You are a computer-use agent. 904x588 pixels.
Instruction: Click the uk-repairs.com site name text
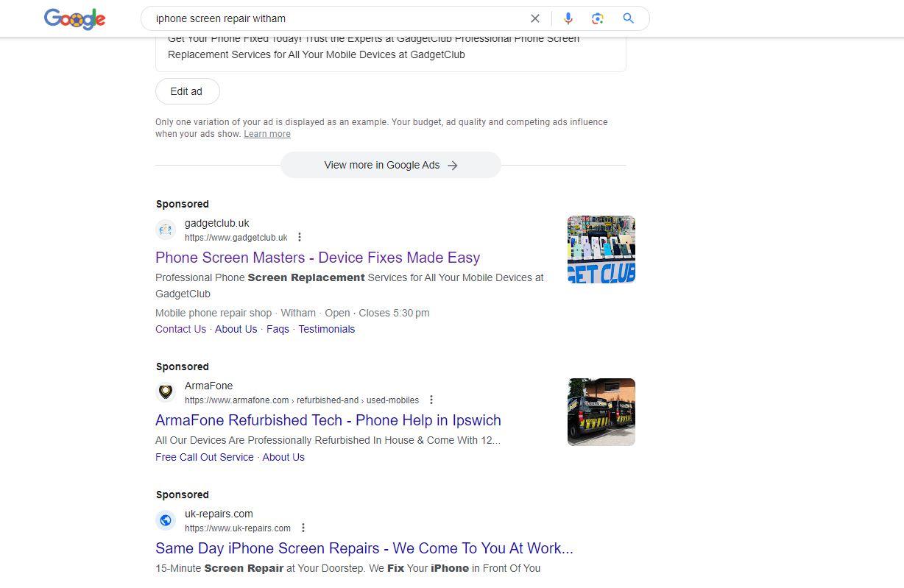click(219, 514)
